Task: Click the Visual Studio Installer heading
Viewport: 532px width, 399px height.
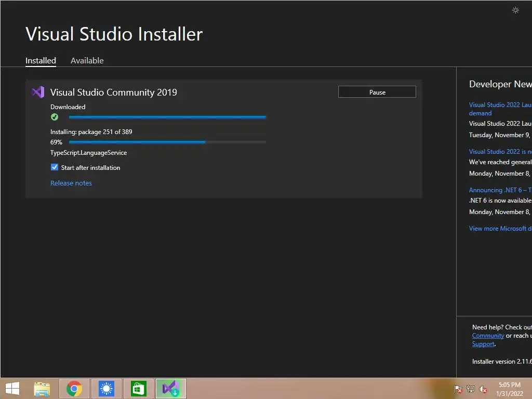Action: (x=114, y=34)
